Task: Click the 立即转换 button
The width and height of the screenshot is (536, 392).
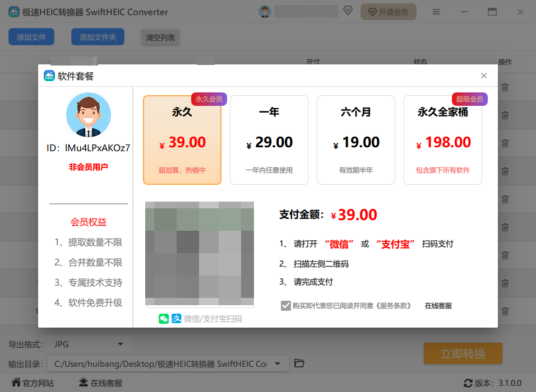Action: [x=463, y=353]
